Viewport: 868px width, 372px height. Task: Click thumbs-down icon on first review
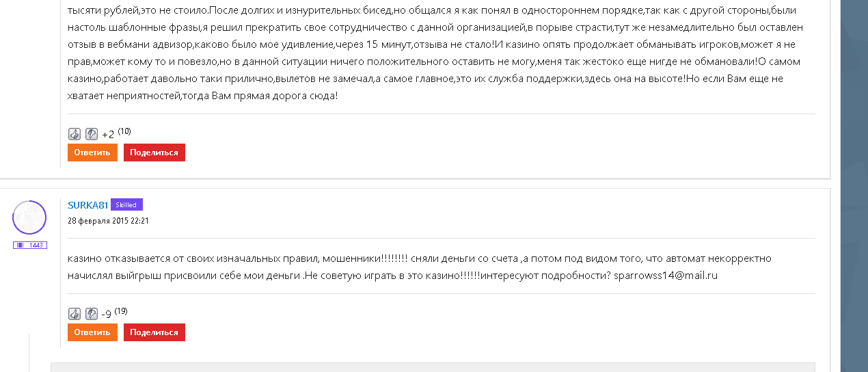coord(92,134)
